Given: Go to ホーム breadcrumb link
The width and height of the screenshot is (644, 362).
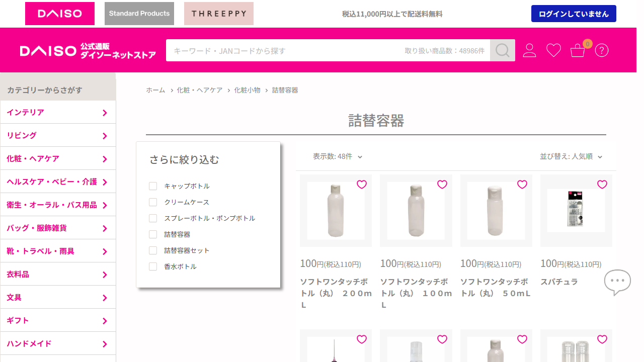Looking at the screenshot, I should (155, 90).
